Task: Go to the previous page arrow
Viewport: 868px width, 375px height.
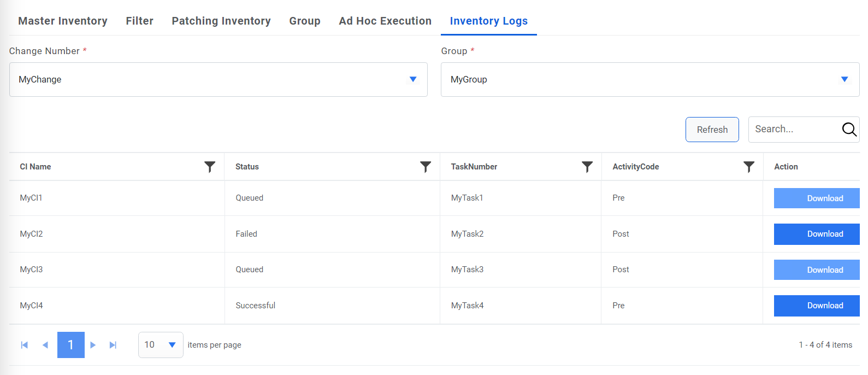Action: 45,345
